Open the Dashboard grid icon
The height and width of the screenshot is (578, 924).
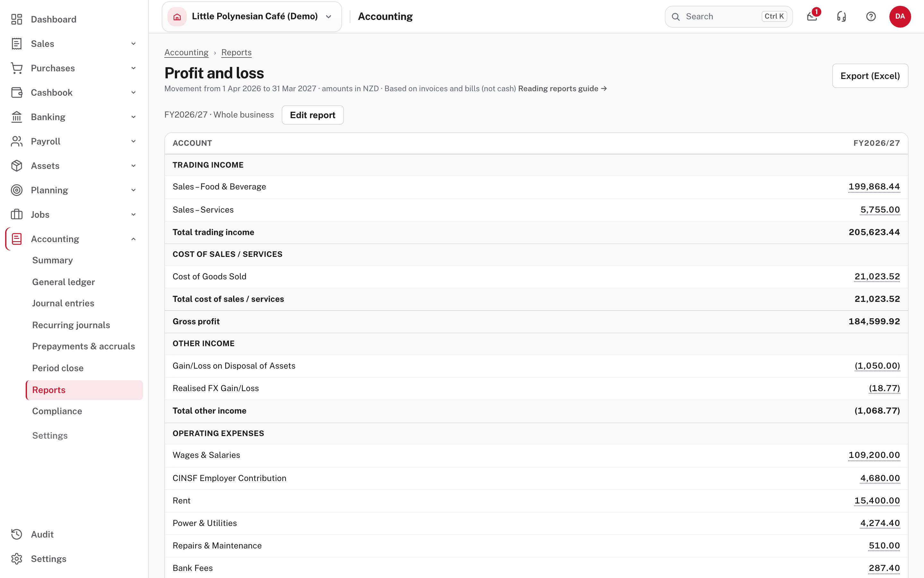click(x=17, y=19)
